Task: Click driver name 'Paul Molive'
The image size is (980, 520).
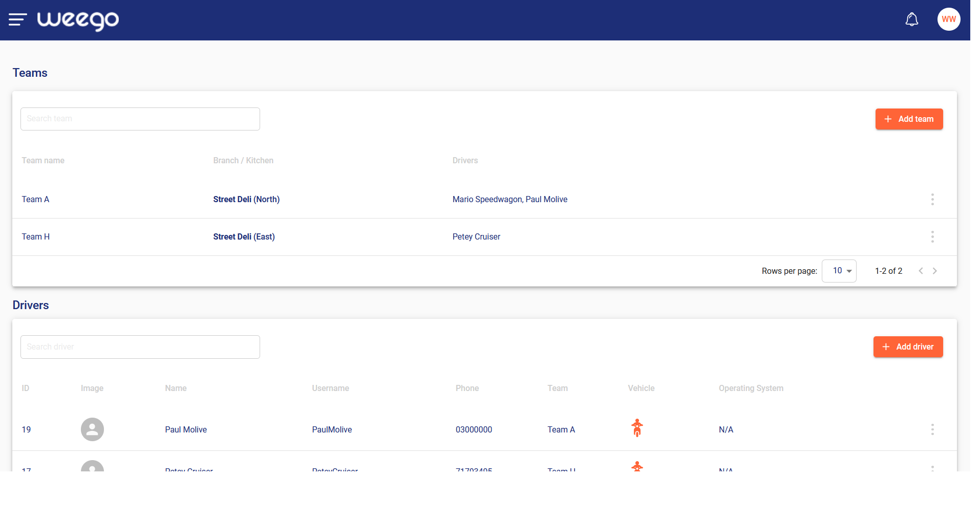Action: point(186,430)
